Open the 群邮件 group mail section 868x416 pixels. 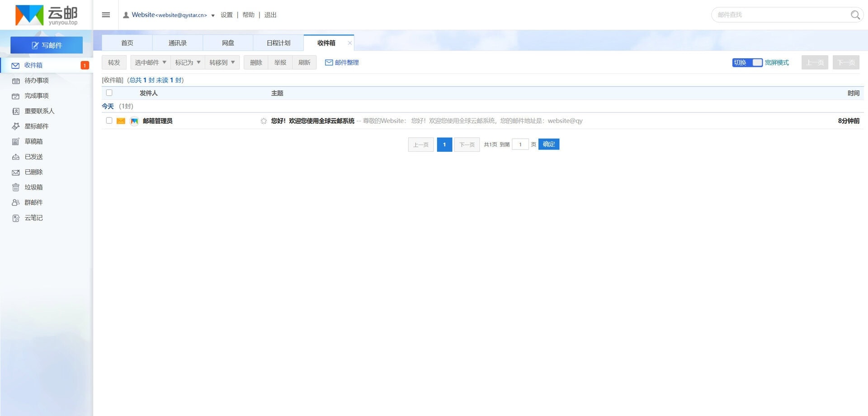(x=15, y=202)
